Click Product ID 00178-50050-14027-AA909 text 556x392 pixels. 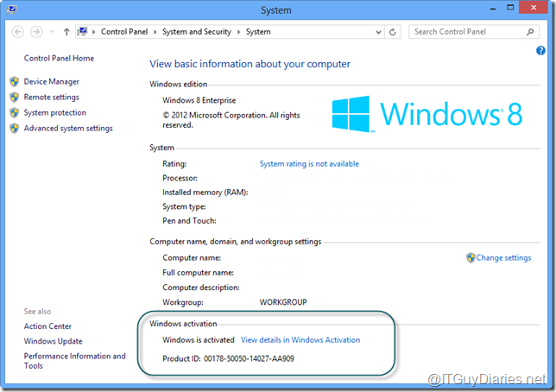pyautogui.click(x=228, y=358)
